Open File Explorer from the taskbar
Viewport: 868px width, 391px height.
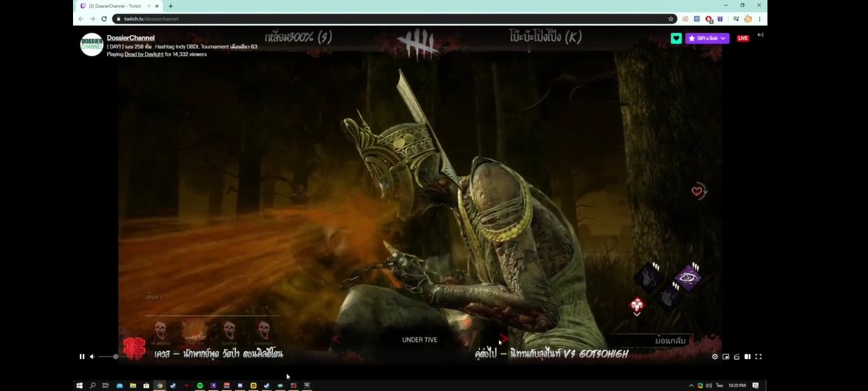(x=133, y=385)
